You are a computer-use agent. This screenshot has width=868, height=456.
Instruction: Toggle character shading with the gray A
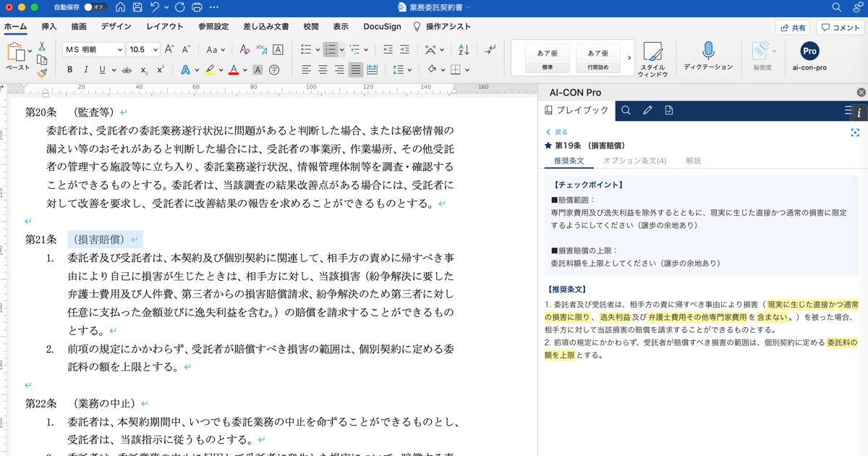click(x=258, y=70)
